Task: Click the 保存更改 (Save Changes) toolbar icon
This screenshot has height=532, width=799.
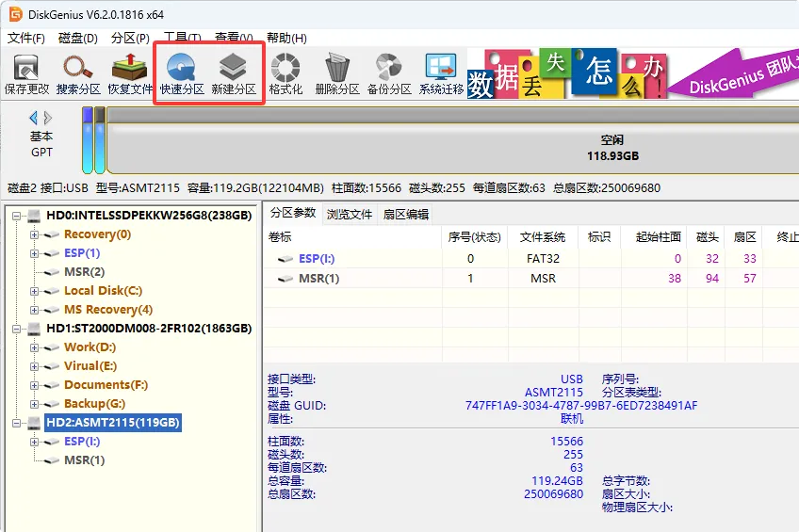Action: [x=26, y=74]
